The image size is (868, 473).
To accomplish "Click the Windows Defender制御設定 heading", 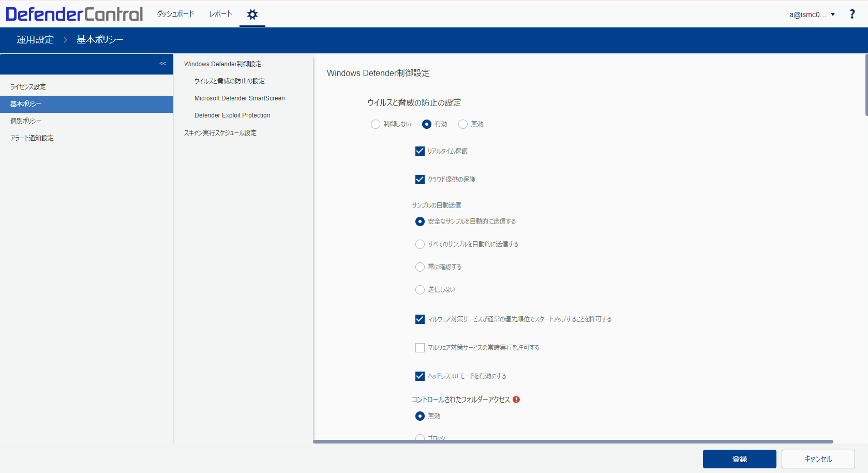I will [378, 73].
